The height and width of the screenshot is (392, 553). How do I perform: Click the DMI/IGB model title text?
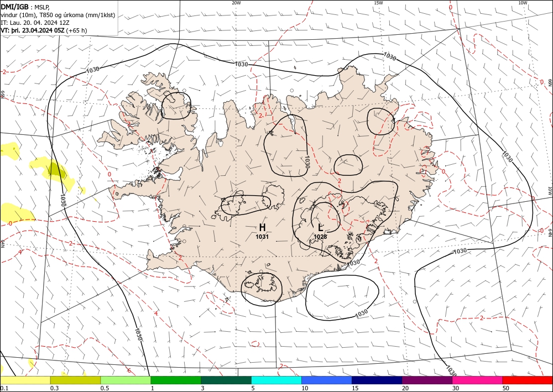pyautogui.click(x=15, y=7)
